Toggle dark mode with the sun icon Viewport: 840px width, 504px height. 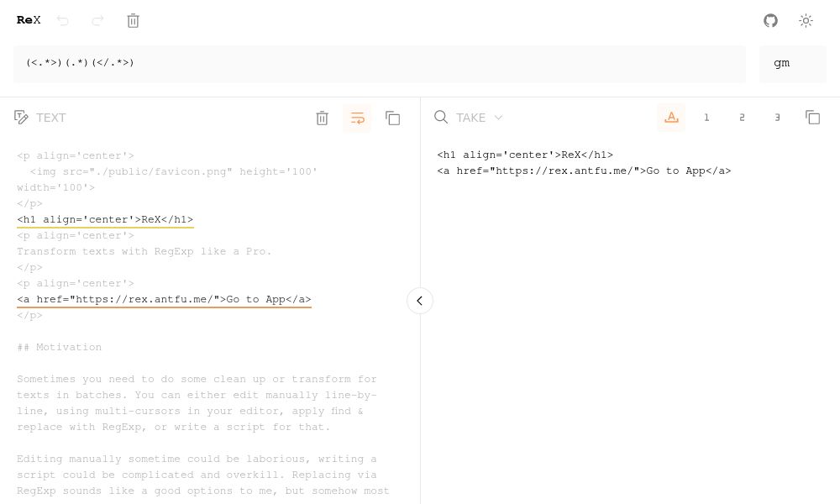pos(806,21)
